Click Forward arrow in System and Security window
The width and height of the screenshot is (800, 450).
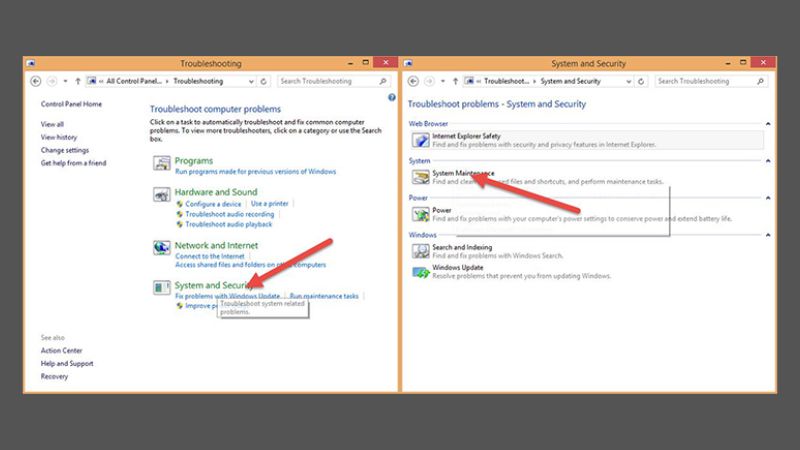click(x=429, y=81)
